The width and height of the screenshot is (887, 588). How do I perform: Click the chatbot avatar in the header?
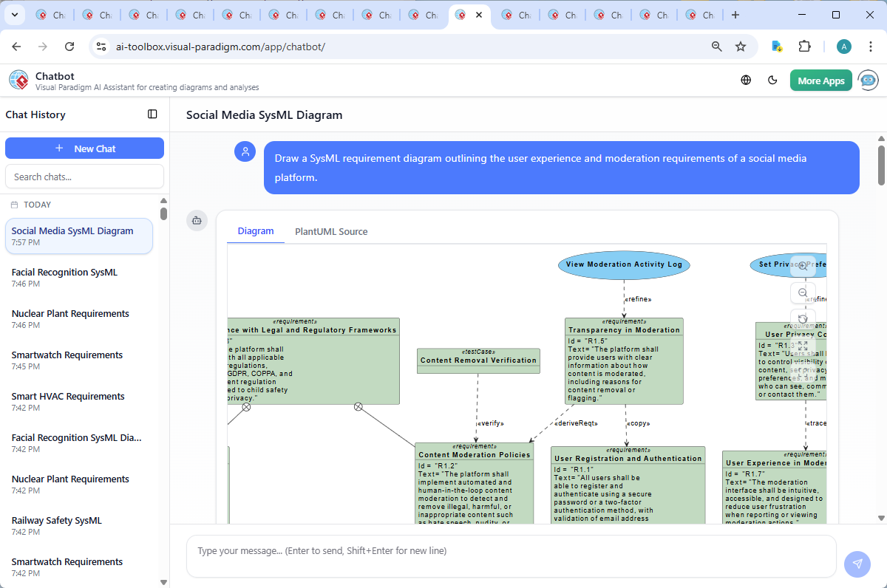[x=867, y=80]
